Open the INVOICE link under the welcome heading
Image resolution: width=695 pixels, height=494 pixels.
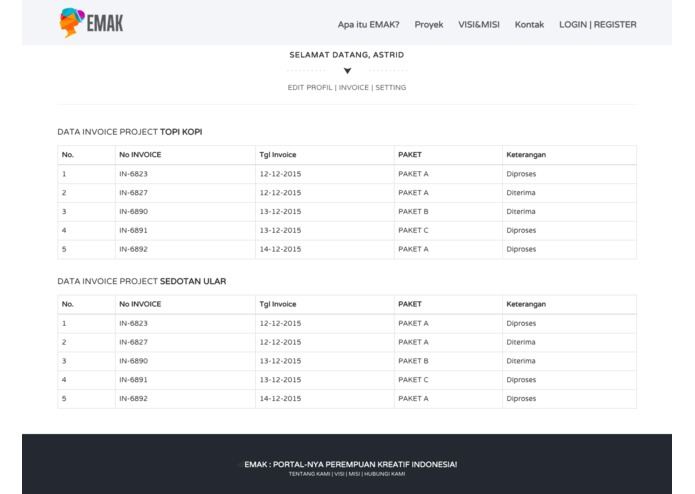(x=354, y=88)
